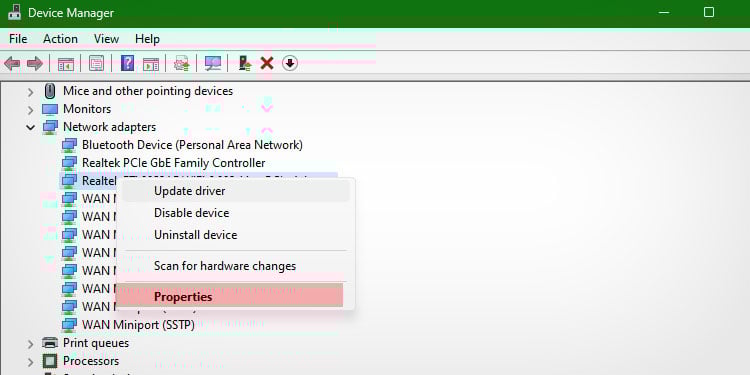Click the red X Uninstall device icon
Screen dimensions: 750x375
pos(267,63)
